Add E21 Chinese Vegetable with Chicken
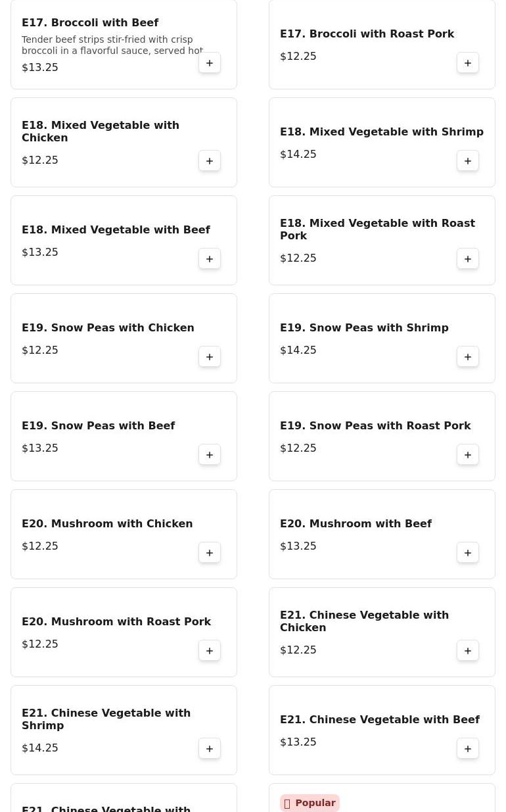Viewport: 506px width, 812px height. click(x=468, y=651)
